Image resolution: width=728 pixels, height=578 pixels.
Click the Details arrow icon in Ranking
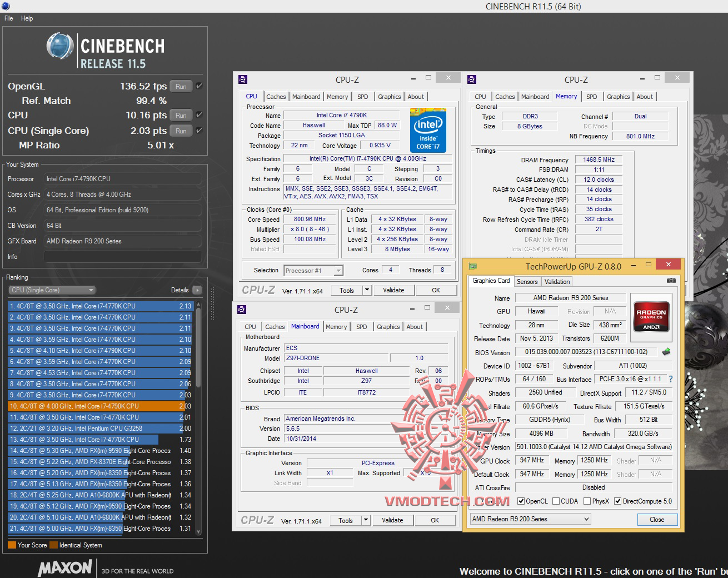click(197, 290)
